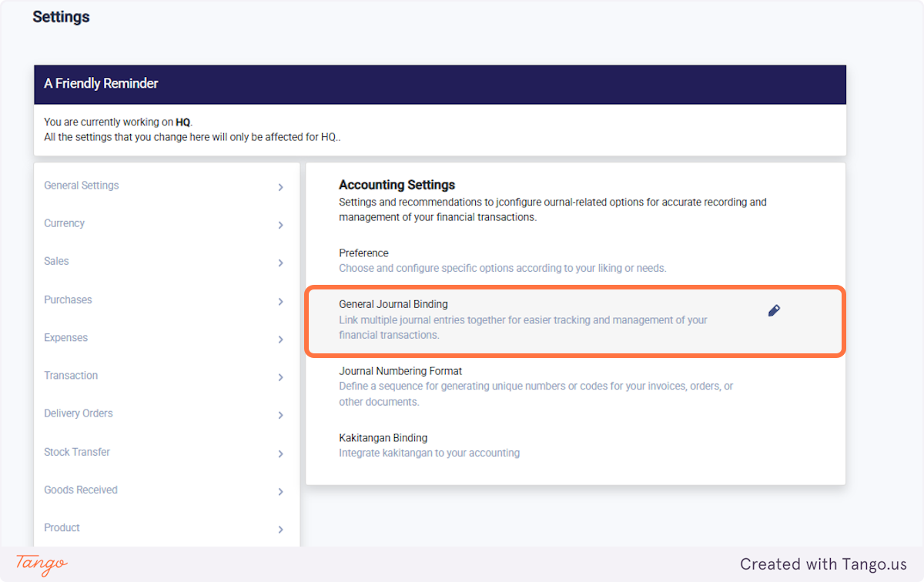The width and height of the screenshot is (924, 582).
Task: Open Goods Received settings
Action: [81, 490]
